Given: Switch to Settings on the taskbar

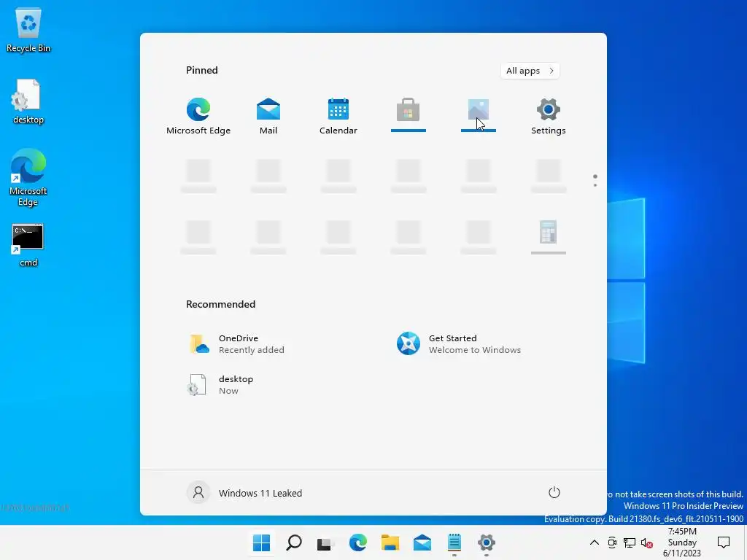Looking at the screenshot, I should point(487,542).
